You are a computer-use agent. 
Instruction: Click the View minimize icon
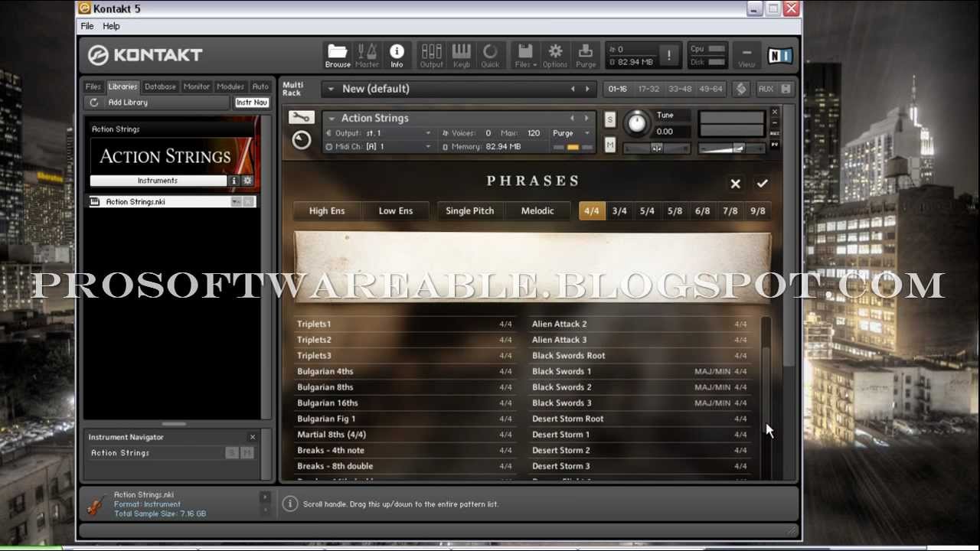click(746, 55)
